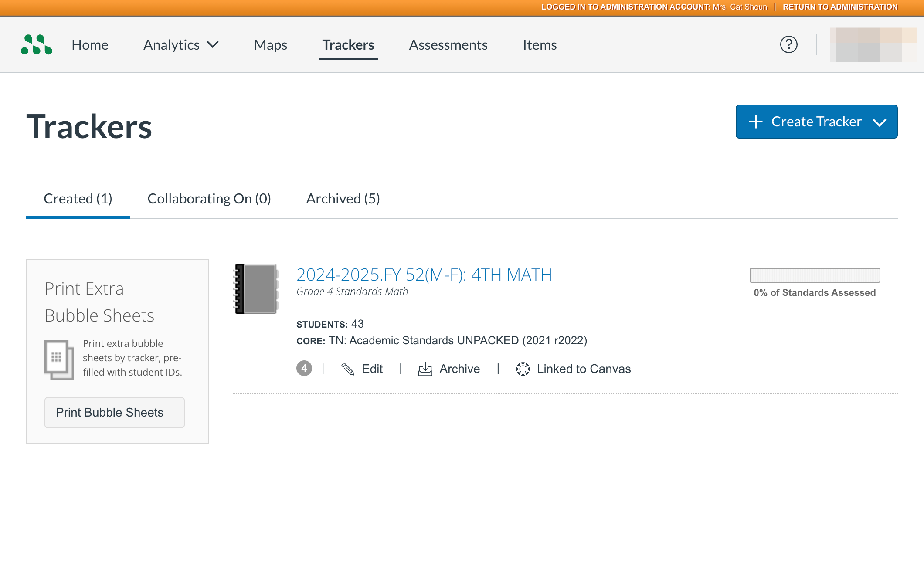This screenshot has height=583, width=924.
Task: Click the Print Bubble Sheets button
Action: tap(115, 412)
